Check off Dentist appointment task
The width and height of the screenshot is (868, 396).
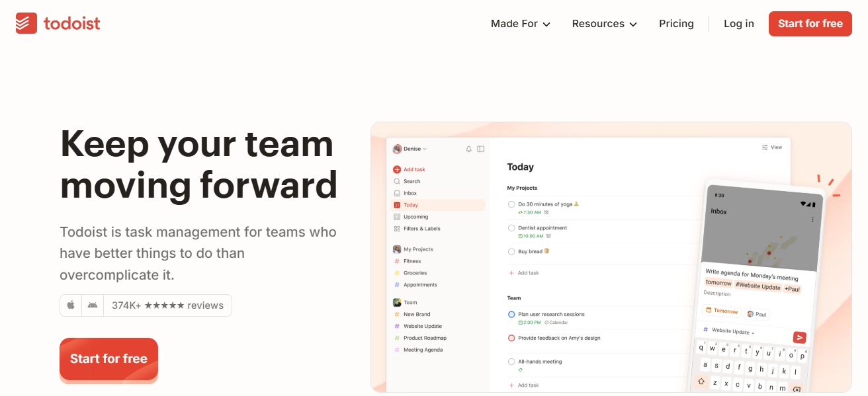pyautogui.click(x=511, y=228)
